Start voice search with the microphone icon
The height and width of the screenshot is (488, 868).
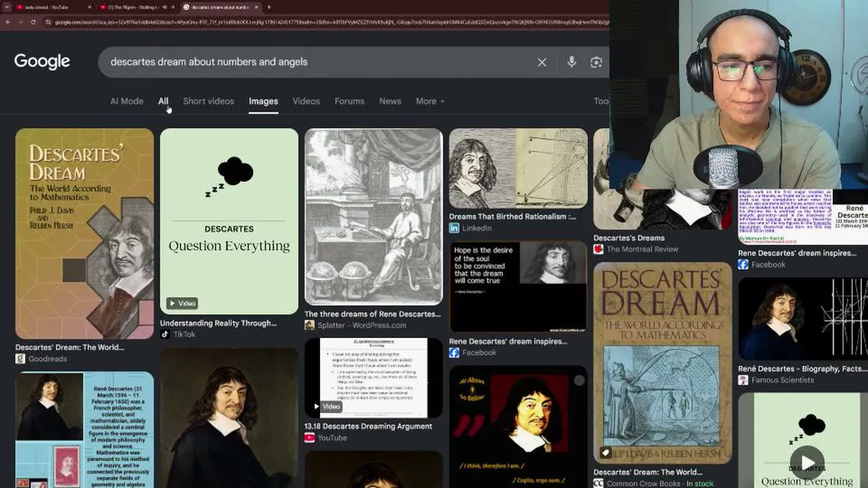click(572, 62)
